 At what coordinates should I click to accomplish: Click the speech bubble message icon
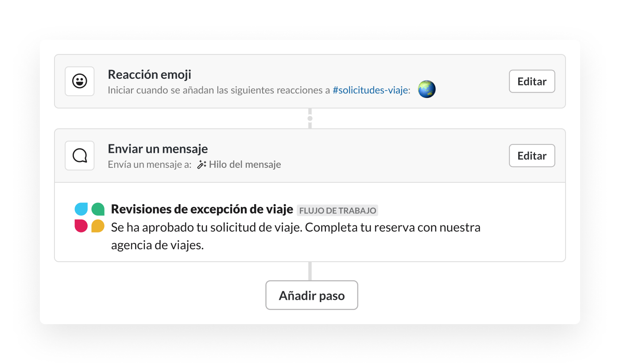pyautogui.click(x=80, y=155)
